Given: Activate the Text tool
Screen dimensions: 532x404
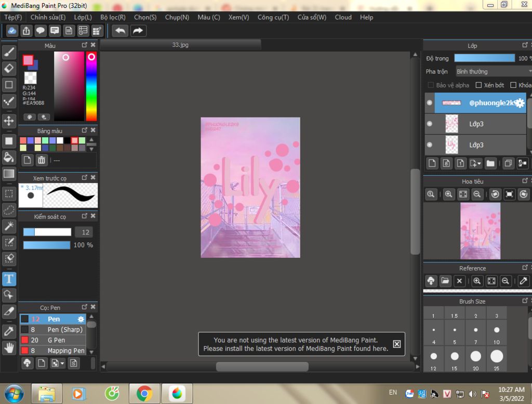Looking at the screenshot, I should (9, 279).
